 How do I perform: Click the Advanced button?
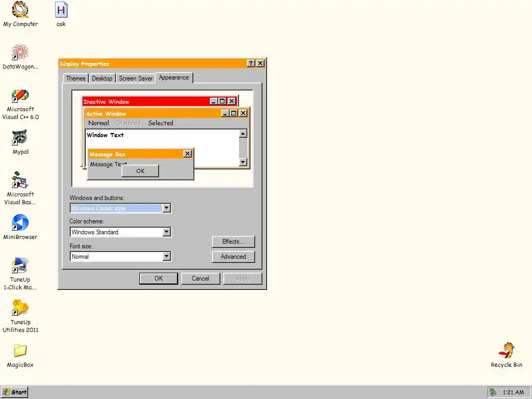pyautogui.click(x=233, y=257)
